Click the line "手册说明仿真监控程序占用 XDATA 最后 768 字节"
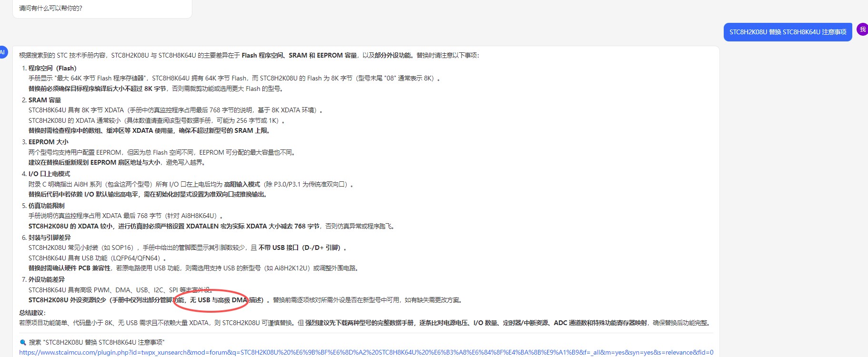This screenshot has height=357, width=868. point(126,216)
